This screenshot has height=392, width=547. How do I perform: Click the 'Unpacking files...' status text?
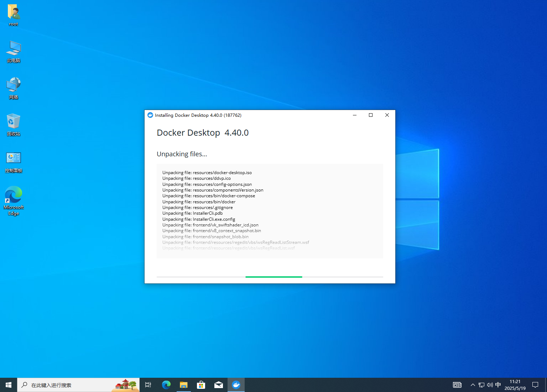point(182,154)
